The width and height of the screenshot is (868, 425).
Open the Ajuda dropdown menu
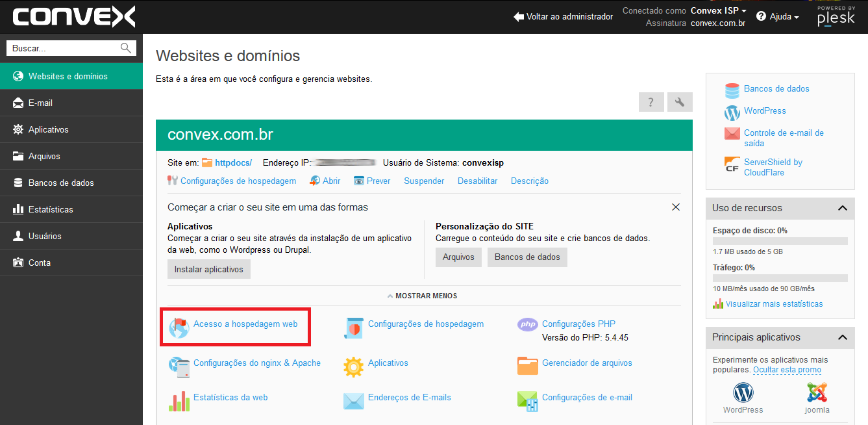(784, 17)
